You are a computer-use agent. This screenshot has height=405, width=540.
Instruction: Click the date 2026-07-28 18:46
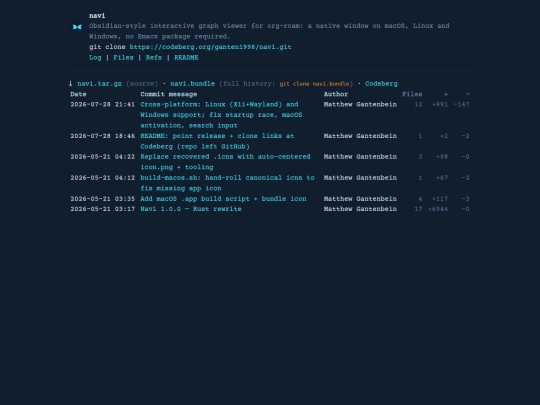tap(103, 136)
